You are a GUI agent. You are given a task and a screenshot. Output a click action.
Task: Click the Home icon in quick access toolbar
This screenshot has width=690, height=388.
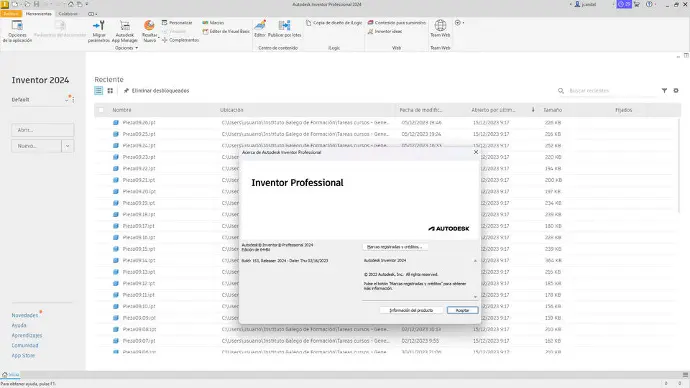70,4
